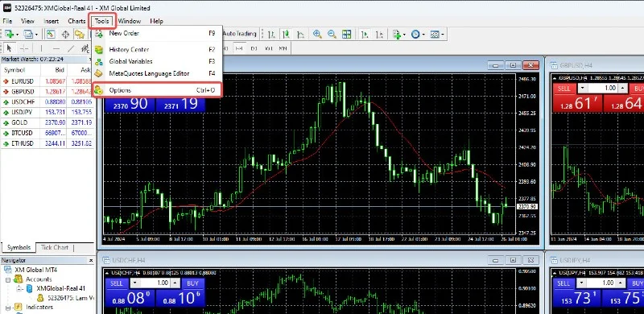Collapse the Accounts tree node
644x314 pixels.
click(8, 279)
